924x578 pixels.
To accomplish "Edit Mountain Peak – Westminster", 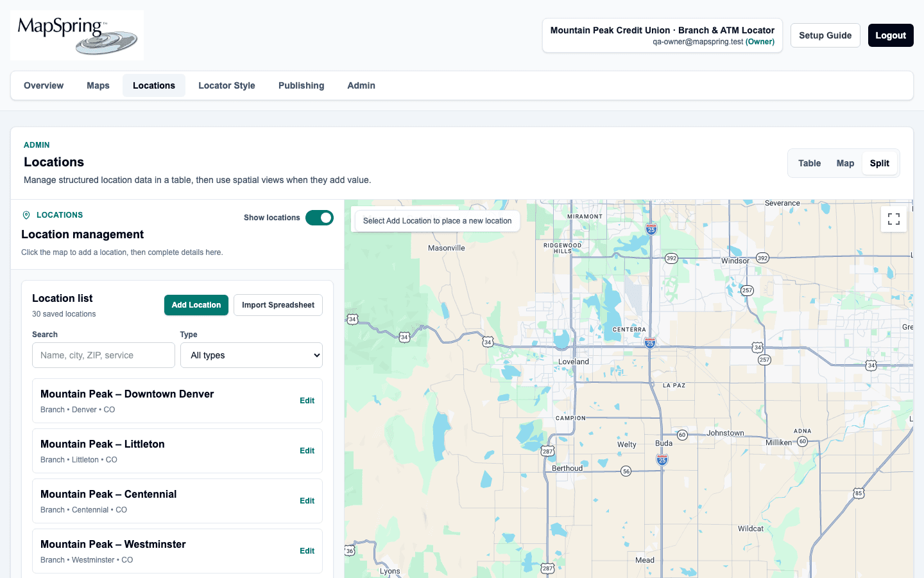I will tap(307, 551).
